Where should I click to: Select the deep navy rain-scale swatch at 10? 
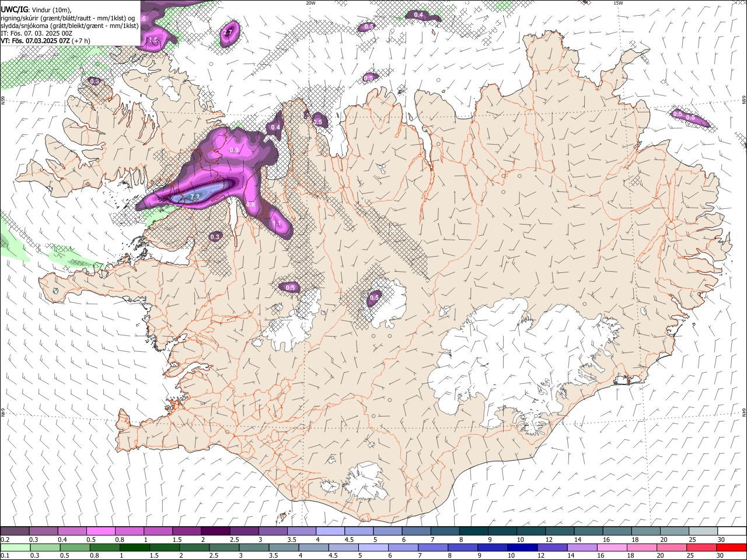tap(522, 548)
